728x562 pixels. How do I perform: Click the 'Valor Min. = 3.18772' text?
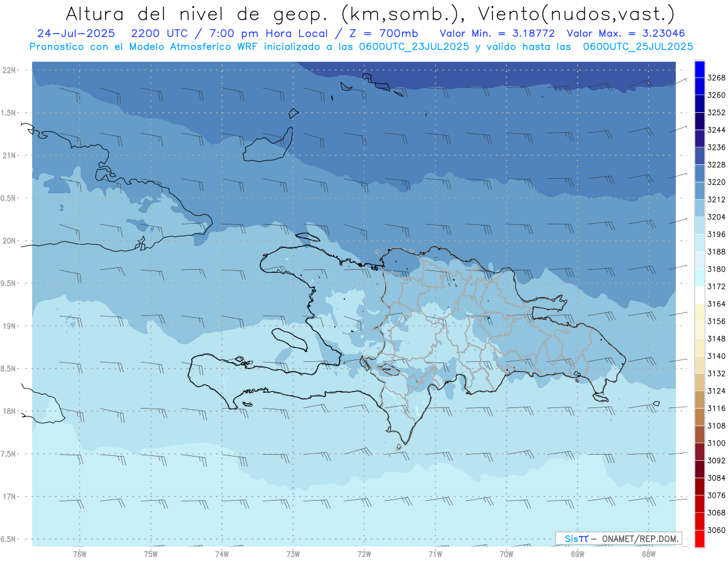498,33
